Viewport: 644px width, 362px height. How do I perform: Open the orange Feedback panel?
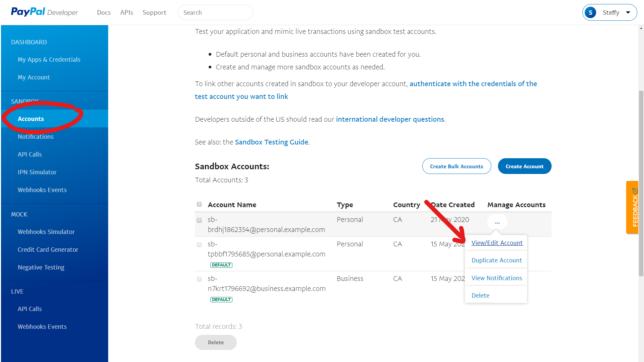click(632, 207)
